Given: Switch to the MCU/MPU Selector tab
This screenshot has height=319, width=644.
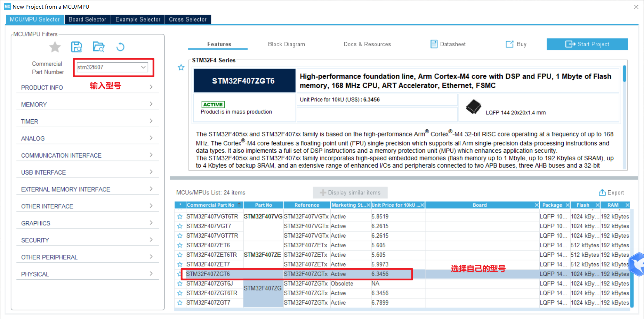Looking at the screenshot, I should click(x=35, y=19).
